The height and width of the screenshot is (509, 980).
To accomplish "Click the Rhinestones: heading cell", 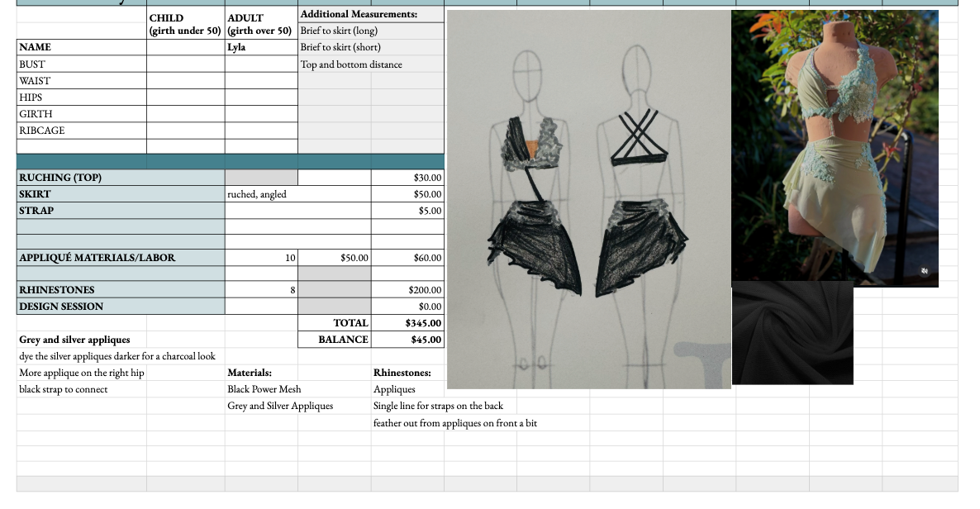I will (407, 373).
